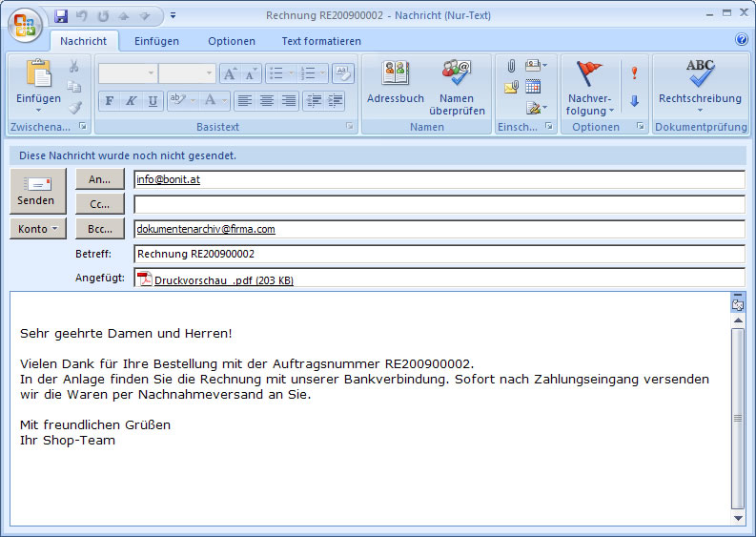Viewport: 756px width, 537px height.
Task: Click the Senden button
Action: (38, 191)
